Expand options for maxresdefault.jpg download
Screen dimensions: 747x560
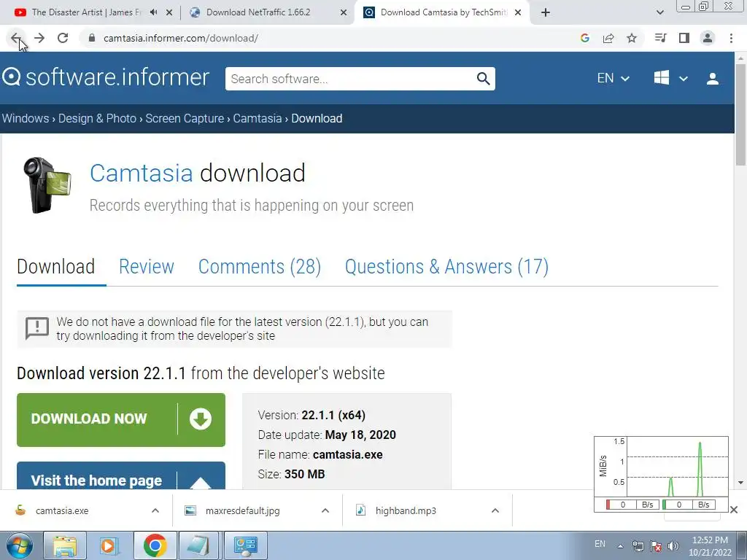[325, 510]
